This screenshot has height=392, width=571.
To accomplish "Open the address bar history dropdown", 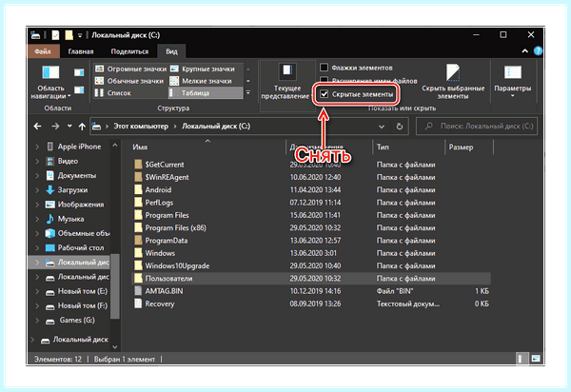I will pos(382,127).
